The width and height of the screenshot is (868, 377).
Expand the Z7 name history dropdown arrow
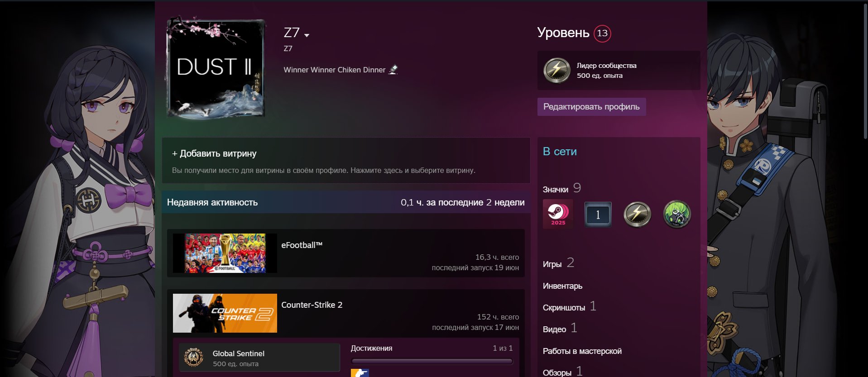pos(307,35)
